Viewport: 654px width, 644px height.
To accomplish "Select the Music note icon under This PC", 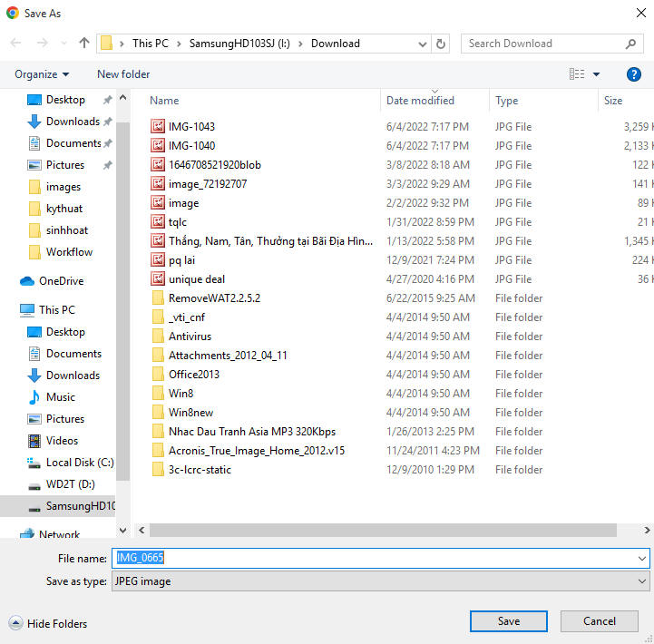I will point(34,397).
